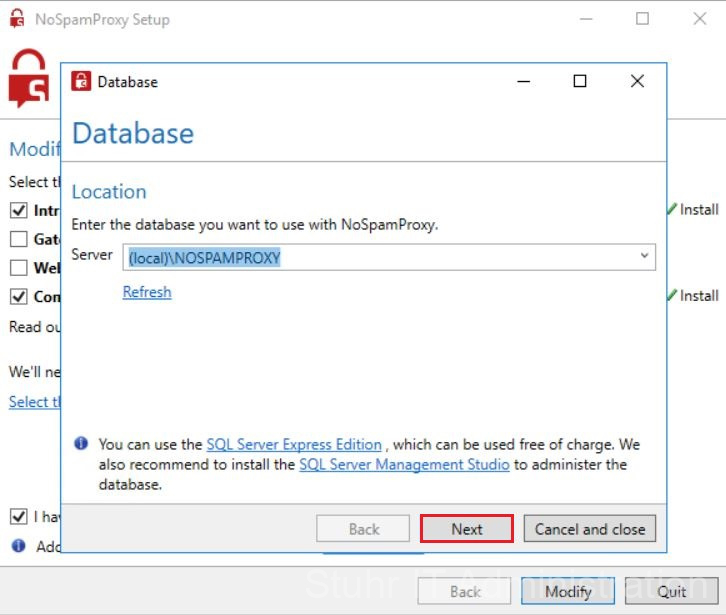Image resolution: width=726 pixels, height=615 pixels.
Task: Toggle the Intr... checkbox in Setup window
Action: click(x=19, y=210)
